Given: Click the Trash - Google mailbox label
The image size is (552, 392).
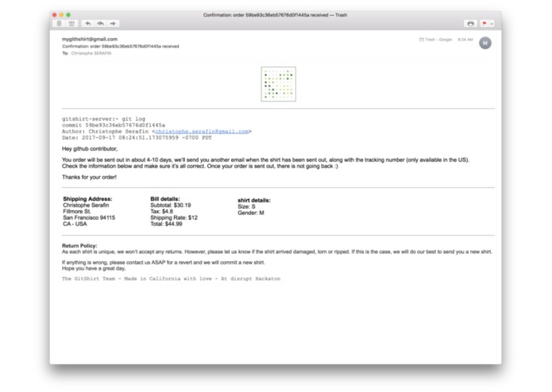Looking at the screenshot, I should tap(435, 40).
